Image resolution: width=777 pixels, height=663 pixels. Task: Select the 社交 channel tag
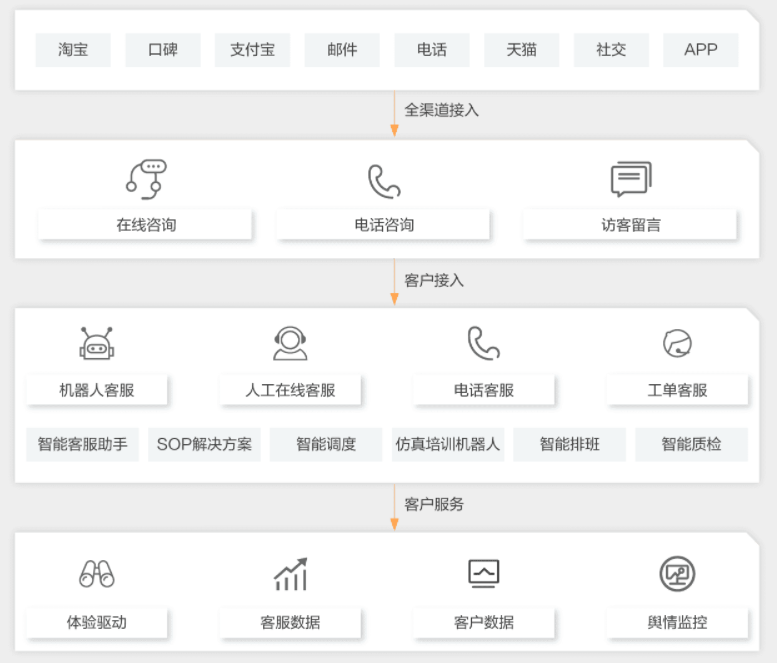pyautogui.click(x=611, y=50)
